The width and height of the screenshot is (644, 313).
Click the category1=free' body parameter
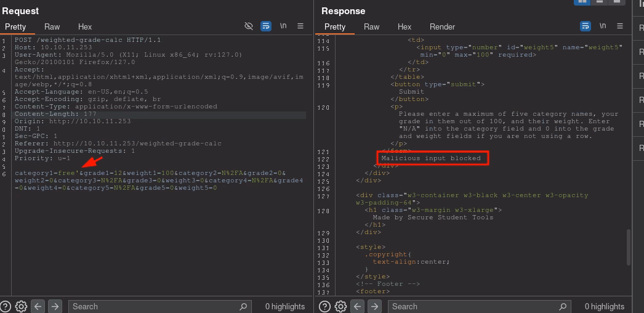(47, 173)
